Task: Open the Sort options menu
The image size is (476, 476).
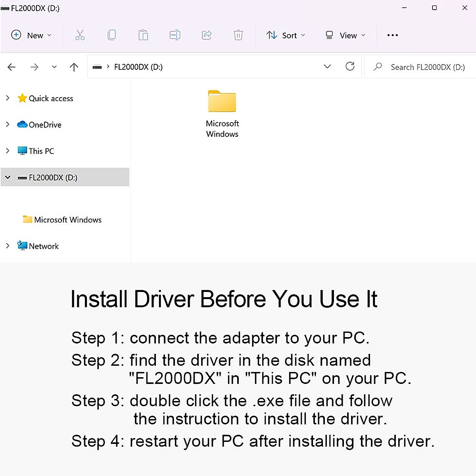Action: tap(286, 35)
